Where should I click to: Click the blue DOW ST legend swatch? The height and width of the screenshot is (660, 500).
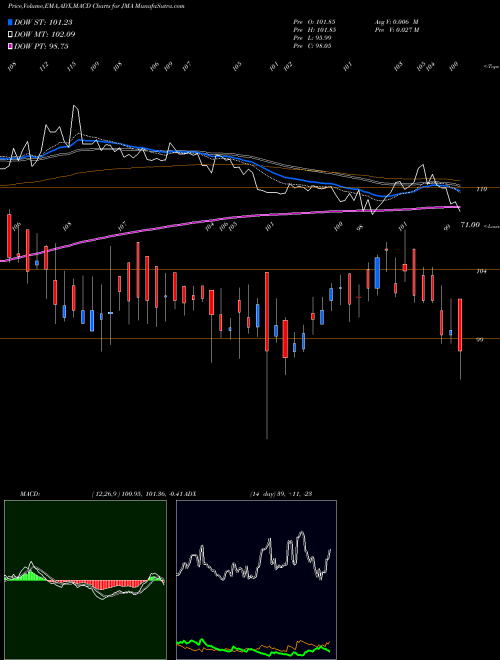(x=10, y=22)
